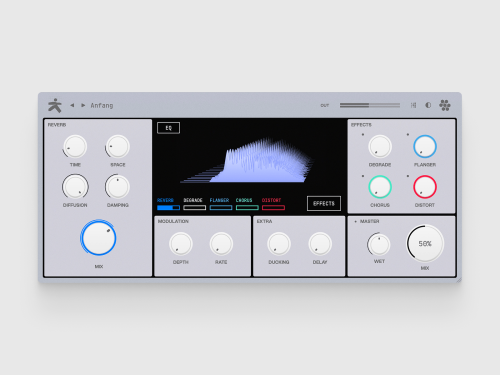Adjust the output level slider
Viewport: 500px width, 375px height.
click(370, 105)
